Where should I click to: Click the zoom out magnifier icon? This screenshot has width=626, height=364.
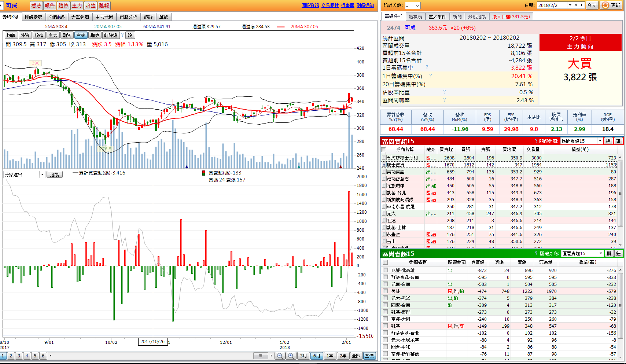(x=280, y=356)
